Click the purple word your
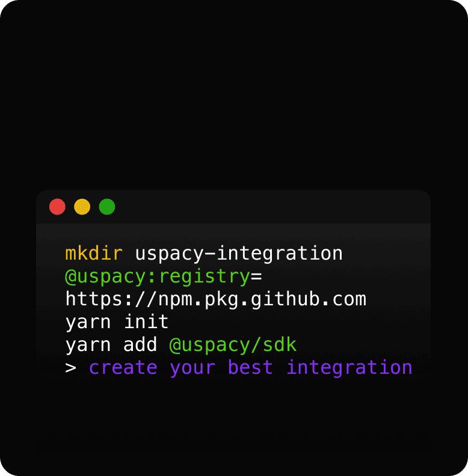This screenshot has height=476, width=468. coord(192,369)
